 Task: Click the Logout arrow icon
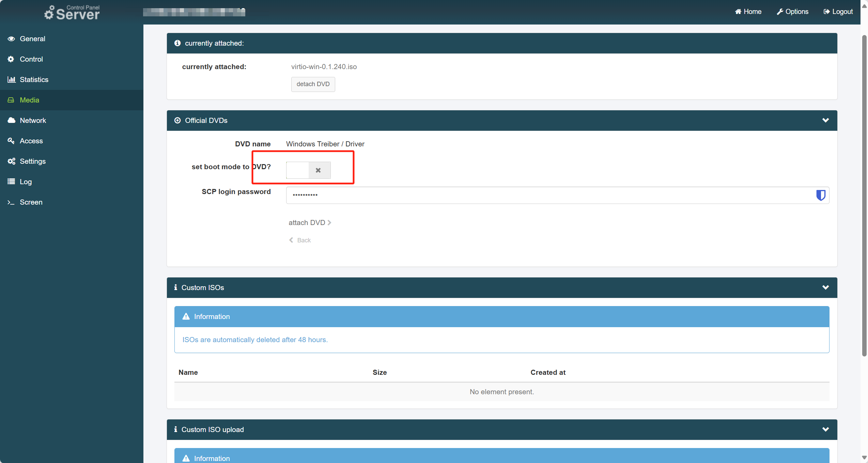(x=826, y=12)
